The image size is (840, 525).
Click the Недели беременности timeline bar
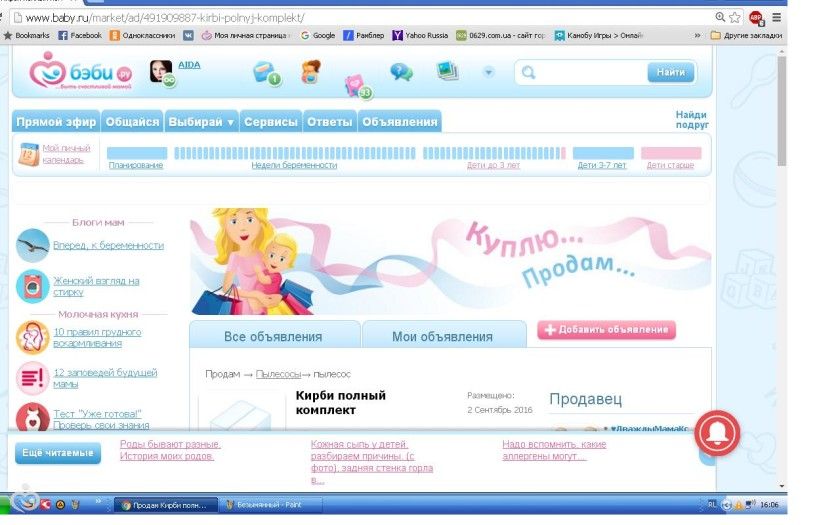294,153
